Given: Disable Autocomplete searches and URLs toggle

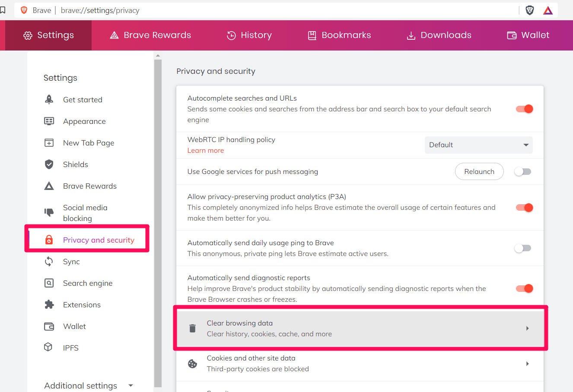Looking at the screenshot, I should [524, 109].
